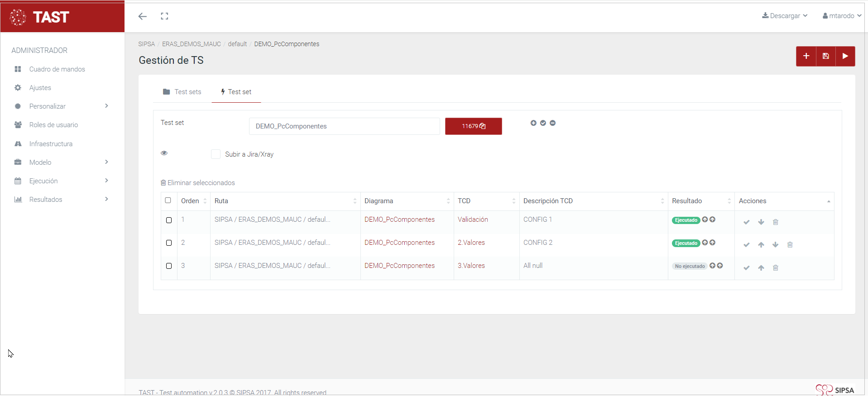
Task: Click the 11679 copy button
Action: 473,126
